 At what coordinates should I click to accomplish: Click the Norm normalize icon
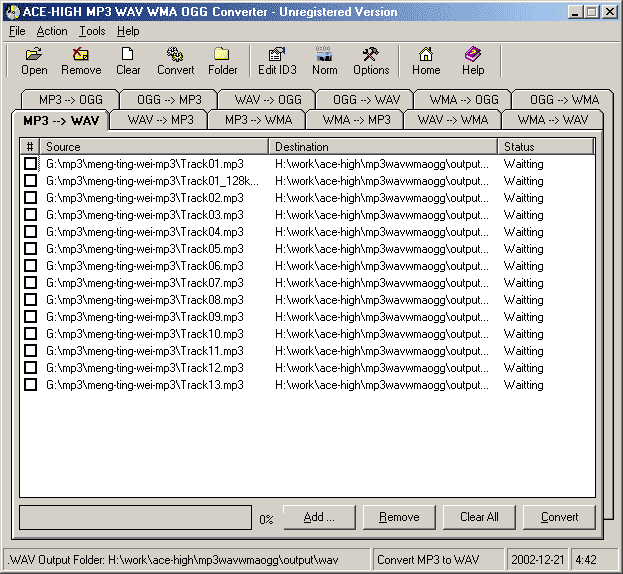[x=324, y=61]
